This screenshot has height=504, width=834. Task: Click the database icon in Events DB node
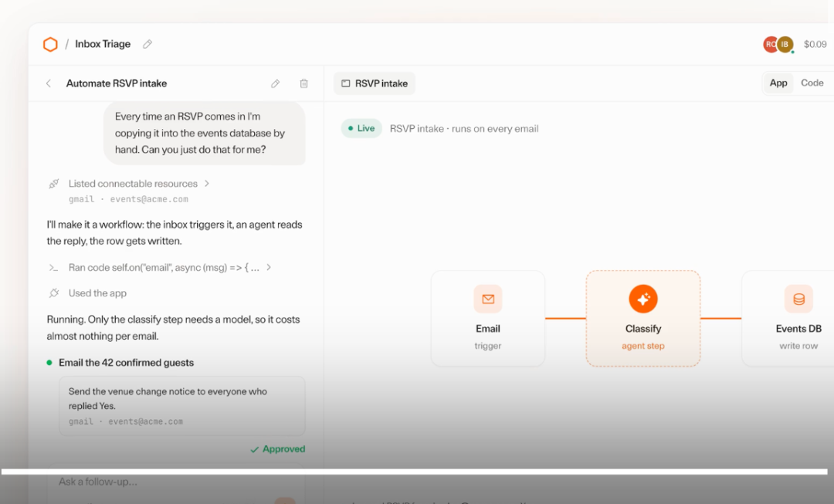pyautogui.click(x=798, y=299)
